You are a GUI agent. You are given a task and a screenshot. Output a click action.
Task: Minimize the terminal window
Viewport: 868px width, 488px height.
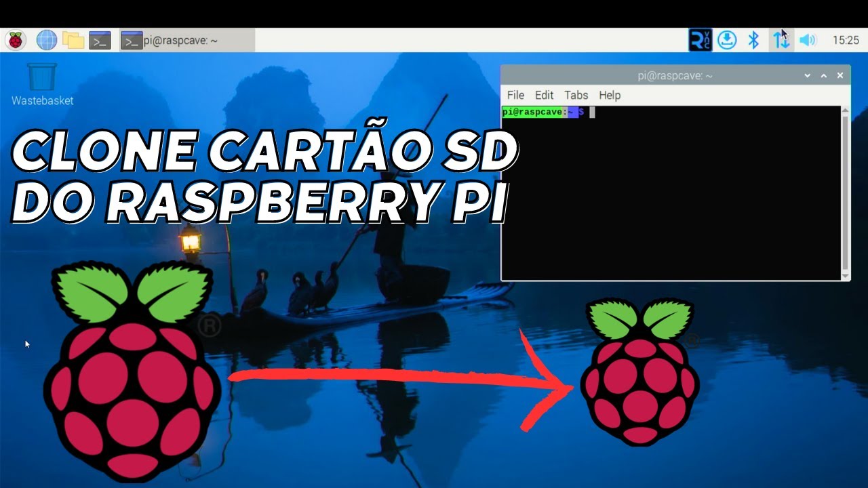click(x=808, y=76)
